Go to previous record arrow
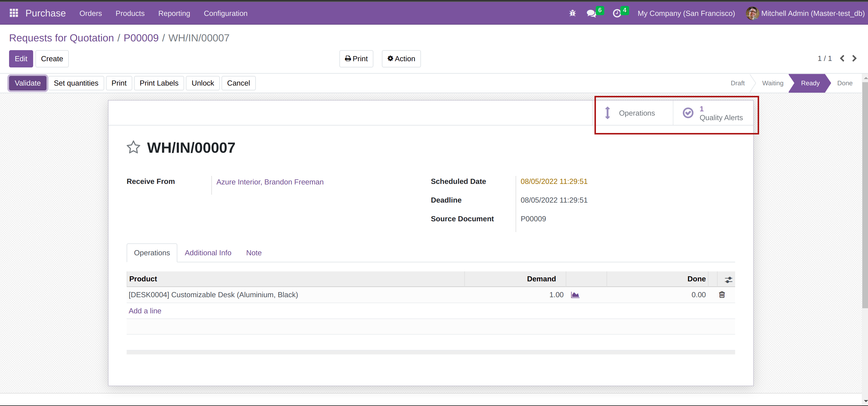The width and height of the screenshot is (868, 406). point(842,58)
